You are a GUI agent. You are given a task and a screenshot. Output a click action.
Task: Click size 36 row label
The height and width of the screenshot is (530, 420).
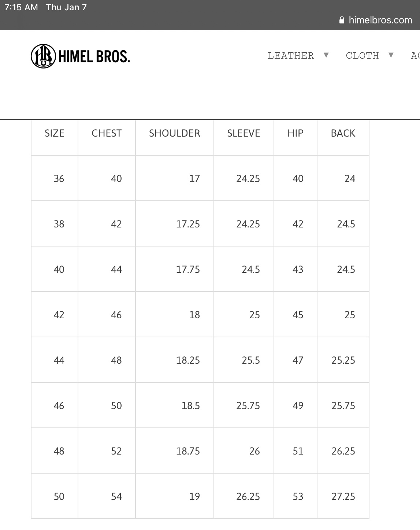click(59, 178)
